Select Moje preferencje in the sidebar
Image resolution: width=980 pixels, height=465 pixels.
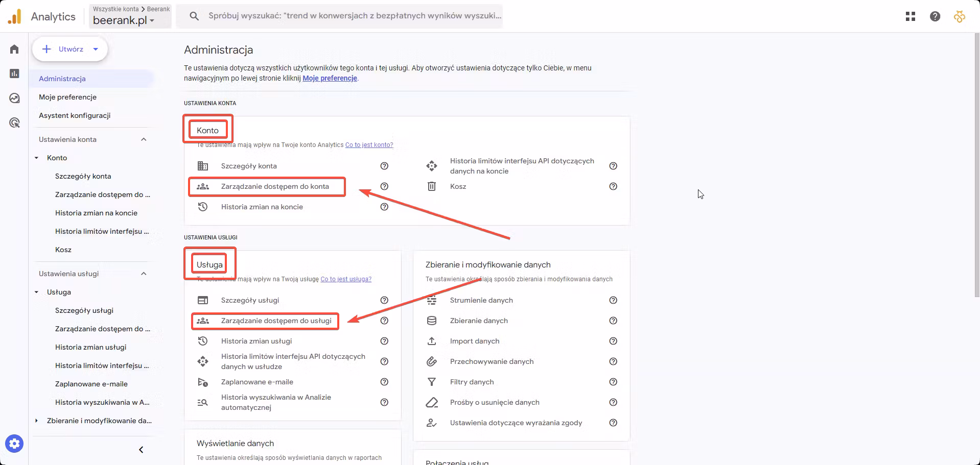[x=67, y=97]
